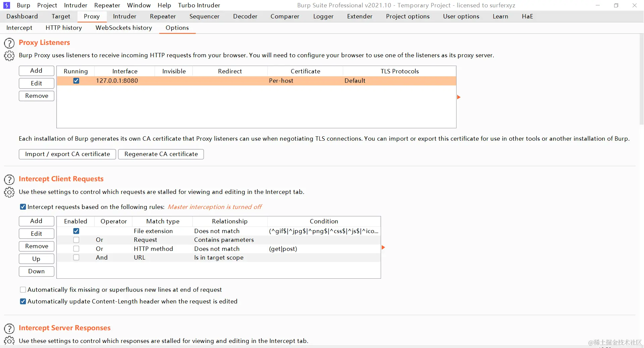This screenshot has width=644, height=348.
Task: Add a new proxy listener
Action: [x=37, y=71]
